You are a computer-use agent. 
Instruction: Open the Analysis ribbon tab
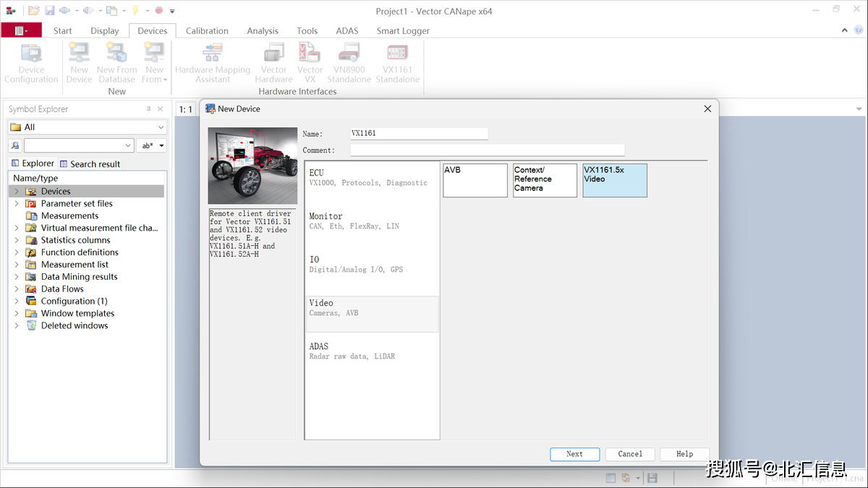click(x=263, y=30)
